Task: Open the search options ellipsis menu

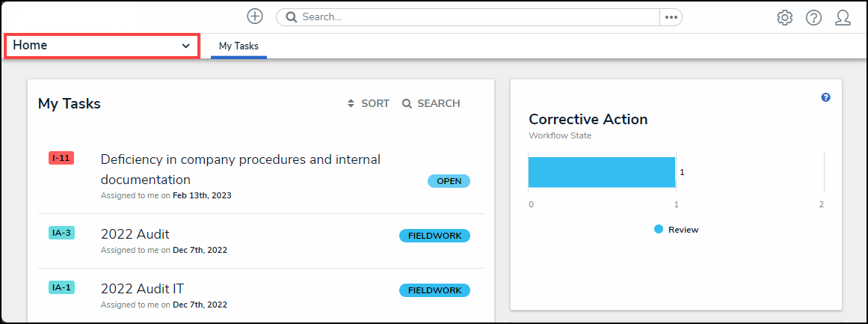Action: [x=671, y=17]
